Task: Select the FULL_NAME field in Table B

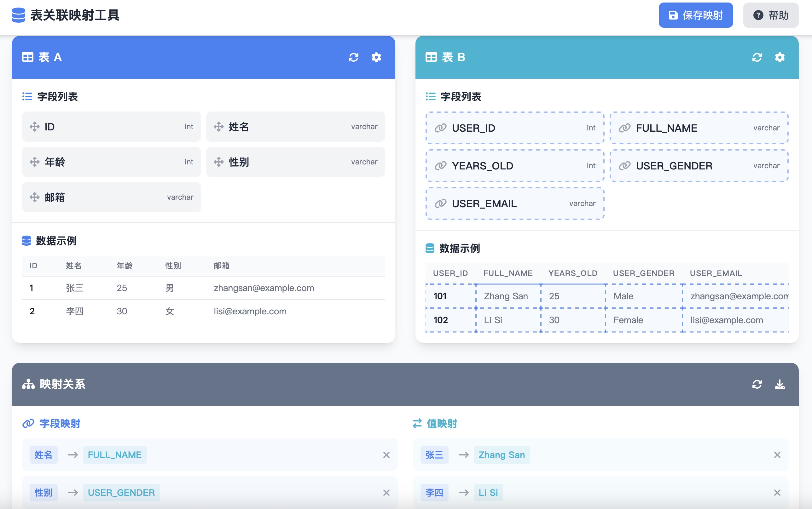Action: coord(699,128)
